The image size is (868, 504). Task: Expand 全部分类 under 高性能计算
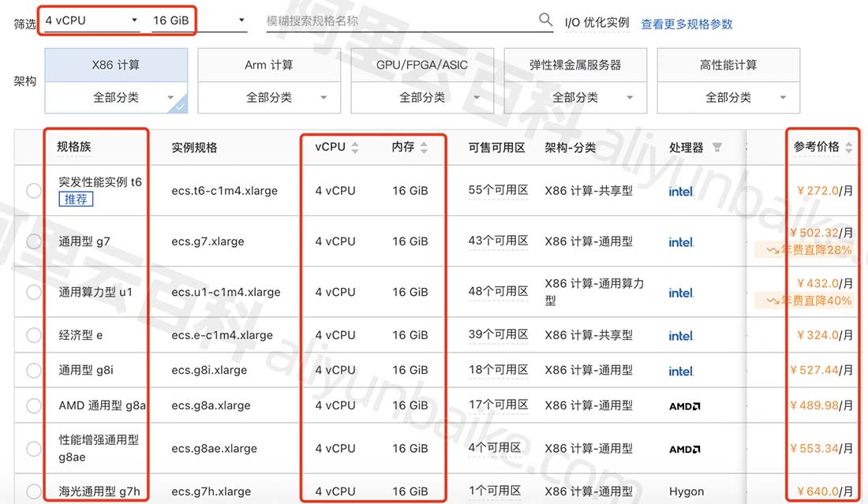(x=728, y=97)
